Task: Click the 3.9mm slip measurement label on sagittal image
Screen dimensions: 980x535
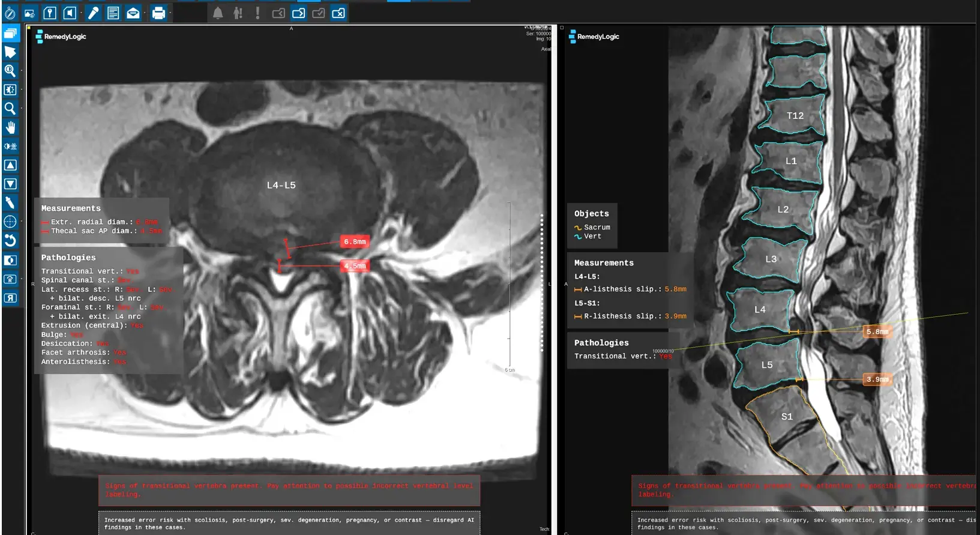Action: pyautogui.click(x=877, y=379)
